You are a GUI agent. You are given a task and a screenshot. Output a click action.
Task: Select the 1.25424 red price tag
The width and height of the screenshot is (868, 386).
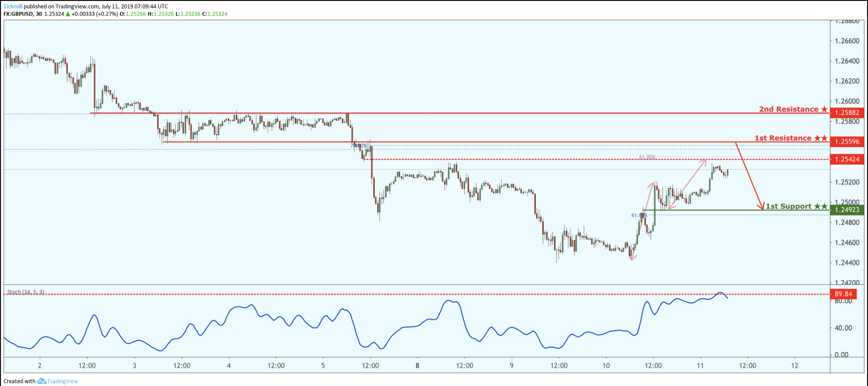pos(847,159)
